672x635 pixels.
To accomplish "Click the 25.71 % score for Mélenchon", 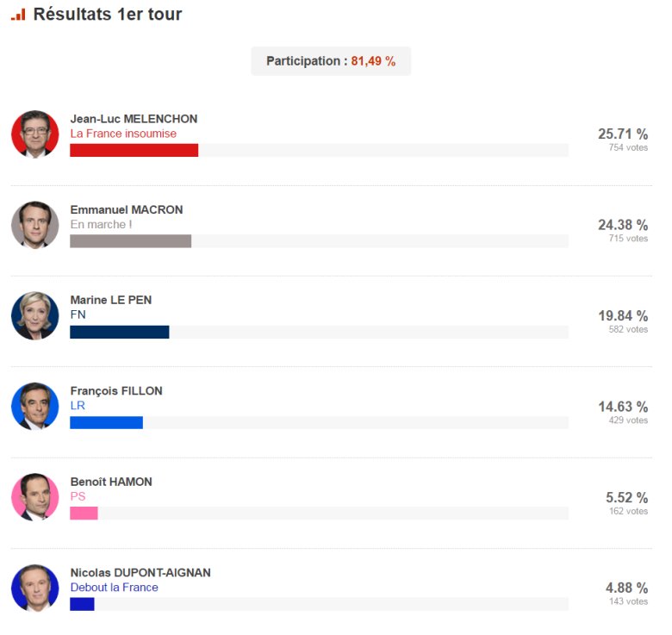I will pyautogui.click(x=623, y=134).
